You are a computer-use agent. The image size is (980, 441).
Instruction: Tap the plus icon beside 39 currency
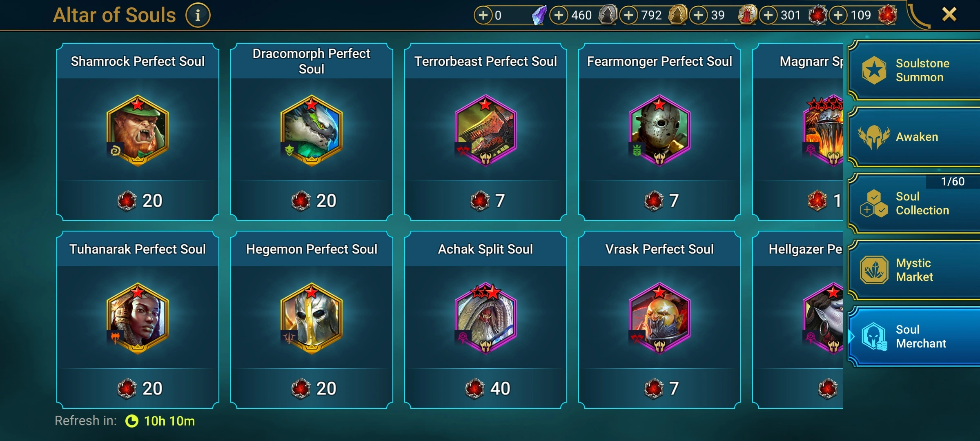pyautogui.click(x=699, y=15)
